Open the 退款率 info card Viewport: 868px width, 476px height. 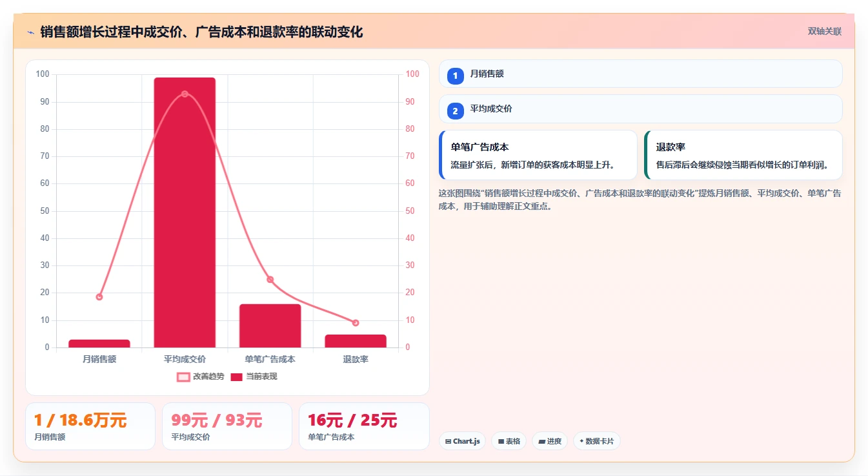(743, 155)
